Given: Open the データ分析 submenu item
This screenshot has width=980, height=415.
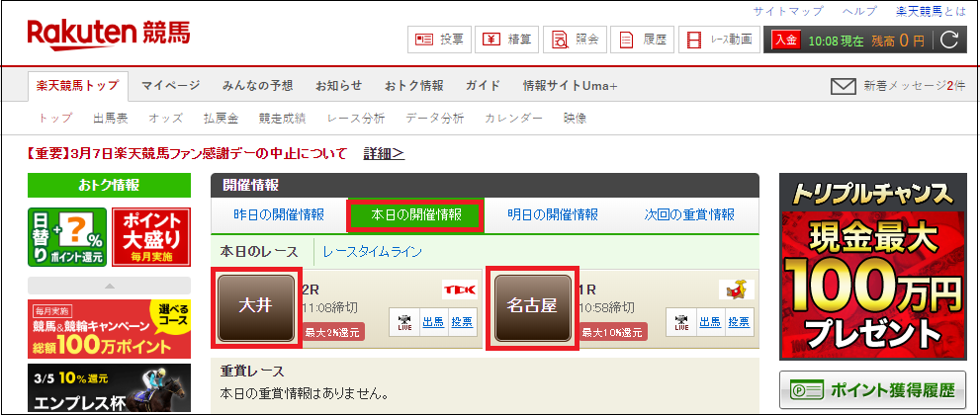Looking at the screenshot, I should click(434, 118).
